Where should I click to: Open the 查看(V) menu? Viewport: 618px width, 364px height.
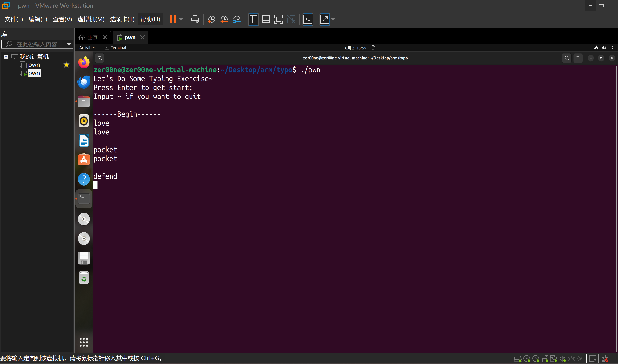62,19
